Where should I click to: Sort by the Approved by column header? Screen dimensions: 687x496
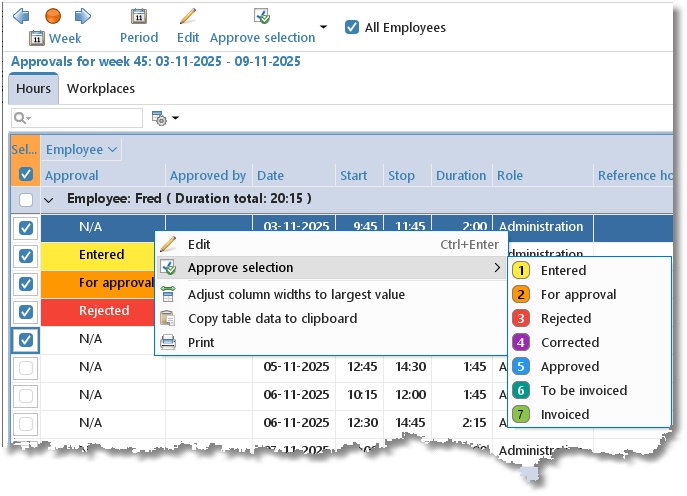(209, 175)
